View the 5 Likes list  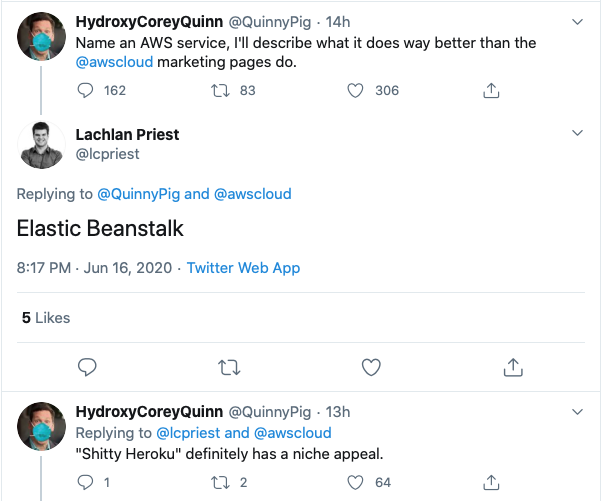[x=46, y=318]
